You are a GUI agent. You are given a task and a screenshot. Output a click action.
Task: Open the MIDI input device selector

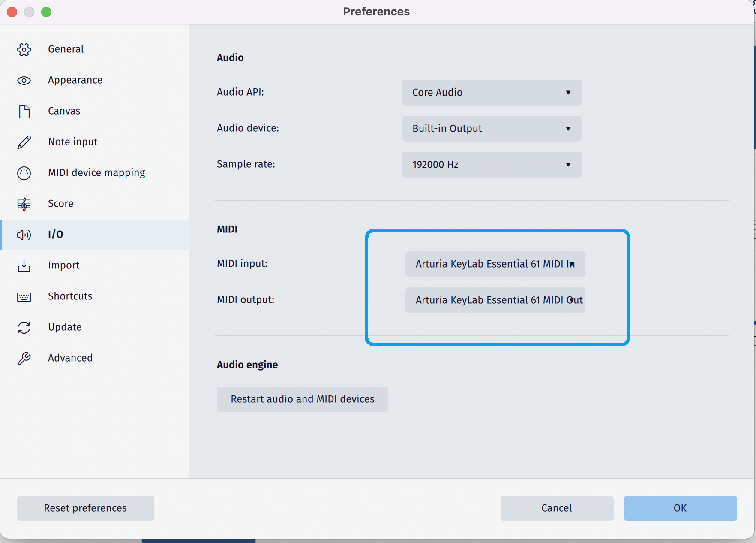click(x=495, y=264)
